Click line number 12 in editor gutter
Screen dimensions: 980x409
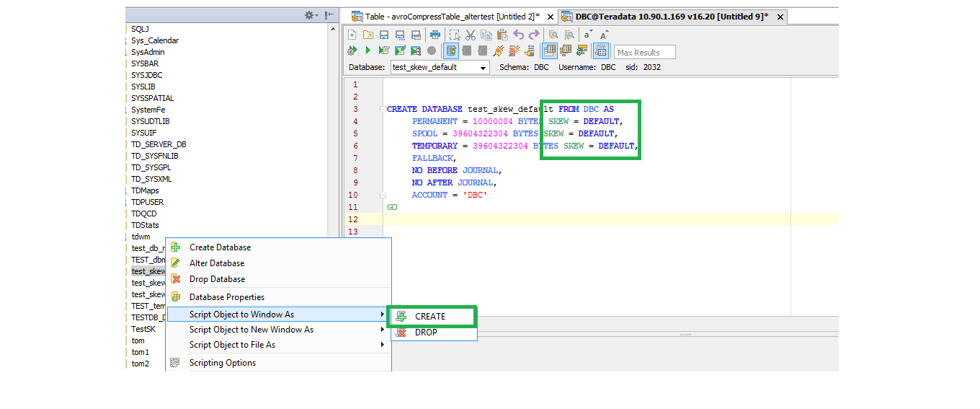[x=352, y=219]
